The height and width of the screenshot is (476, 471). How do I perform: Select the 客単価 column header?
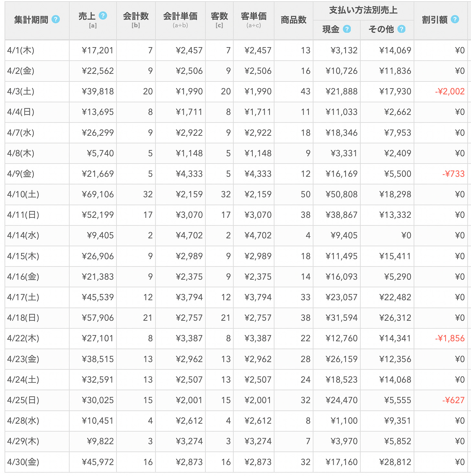(254, 20)
